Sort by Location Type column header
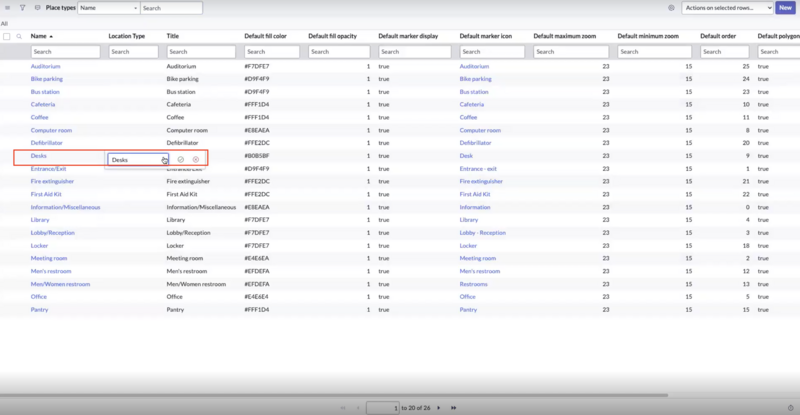The image size is (800, 415). click(x=127, y=36)
